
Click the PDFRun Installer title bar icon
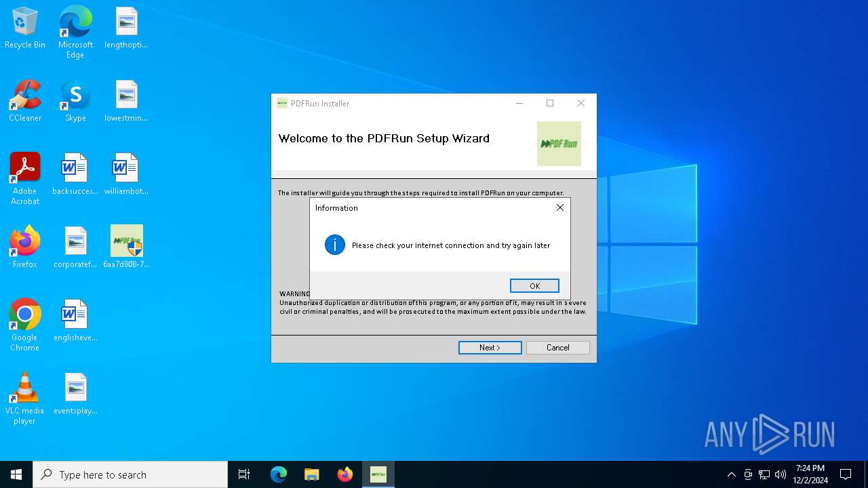[282, 103]
